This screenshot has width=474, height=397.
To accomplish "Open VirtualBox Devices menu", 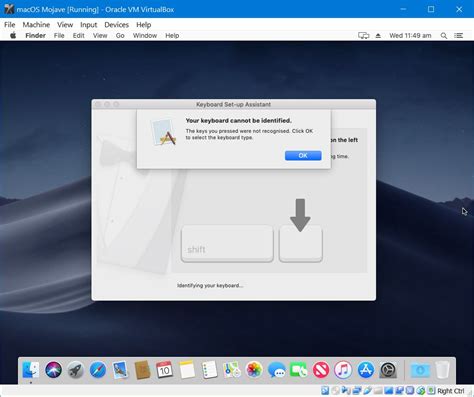I will 116,25.
